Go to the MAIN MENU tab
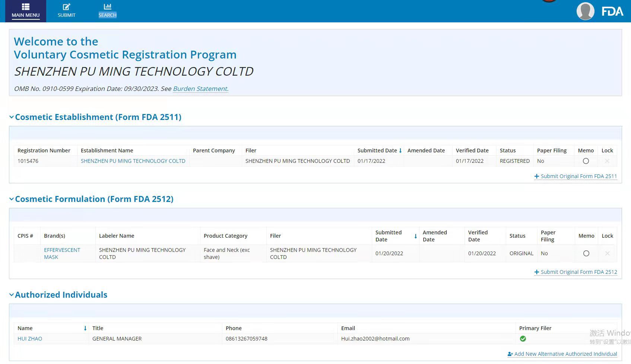The image size is (631, 364). [26, 11]
